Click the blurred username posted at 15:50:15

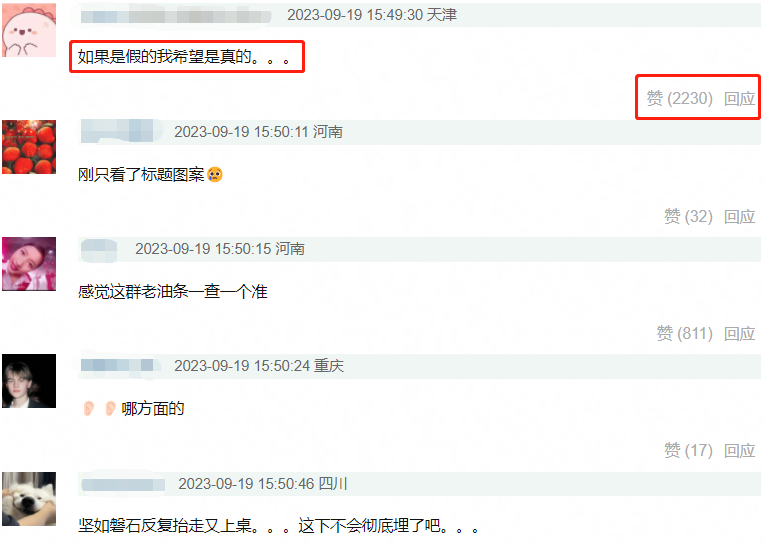[x=99, y=250]
